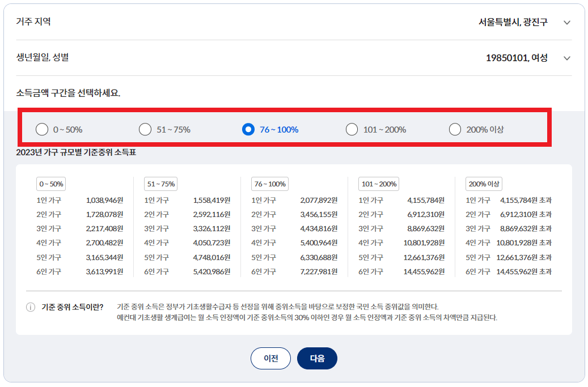This screenshot has width=588, height=387.
Task: Click the 76~100% column header label
Action: 269,184
